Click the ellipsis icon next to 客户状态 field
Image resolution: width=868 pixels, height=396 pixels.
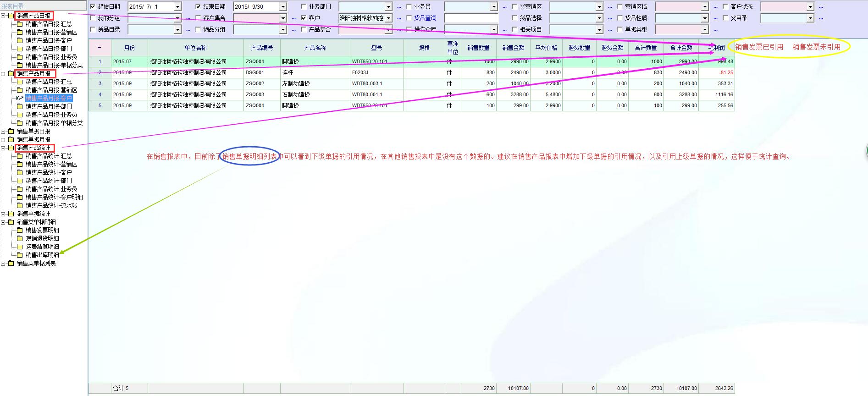click(821, 7)
